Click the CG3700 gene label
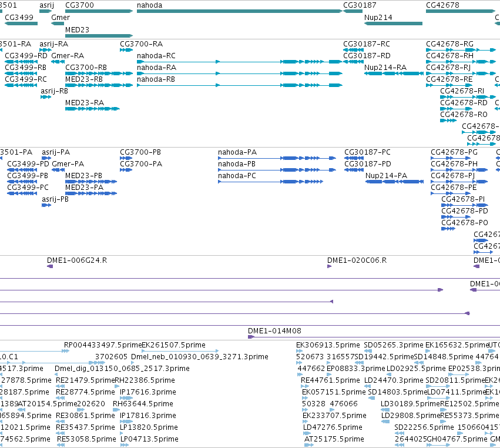500x448 pixels. [x=79, y=5]
